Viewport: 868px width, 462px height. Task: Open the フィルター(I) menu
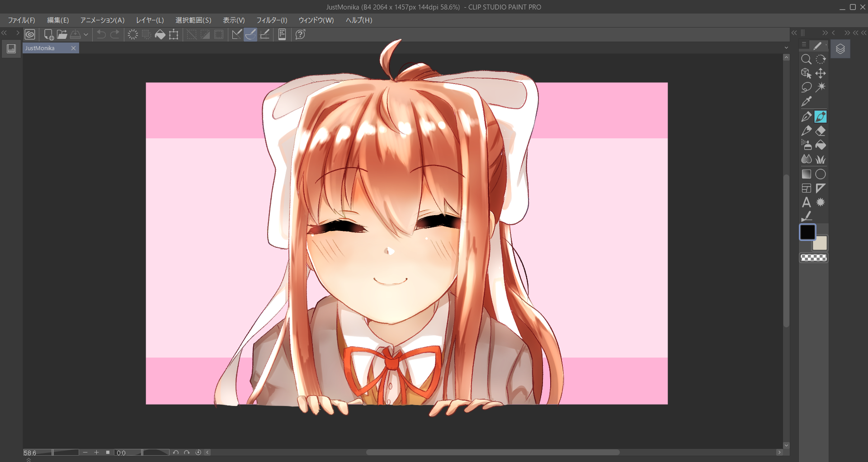(272, 20)
